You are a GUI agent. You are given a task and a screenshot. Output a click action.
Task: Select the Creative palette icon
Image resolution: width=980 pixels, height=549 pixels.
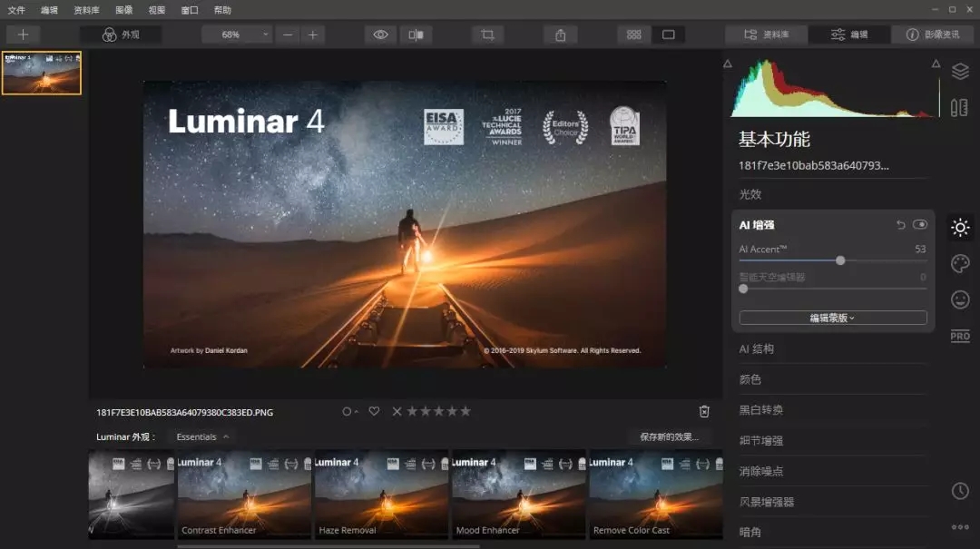[x=960, y=263]
